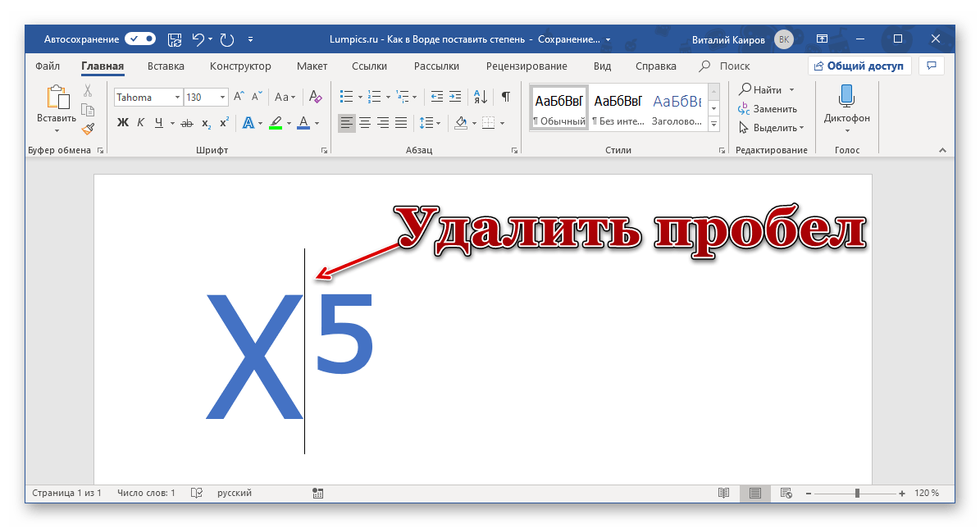Screen dimensions: 980x528
Task: Increase indent icon
Action: tap(455, 97)
